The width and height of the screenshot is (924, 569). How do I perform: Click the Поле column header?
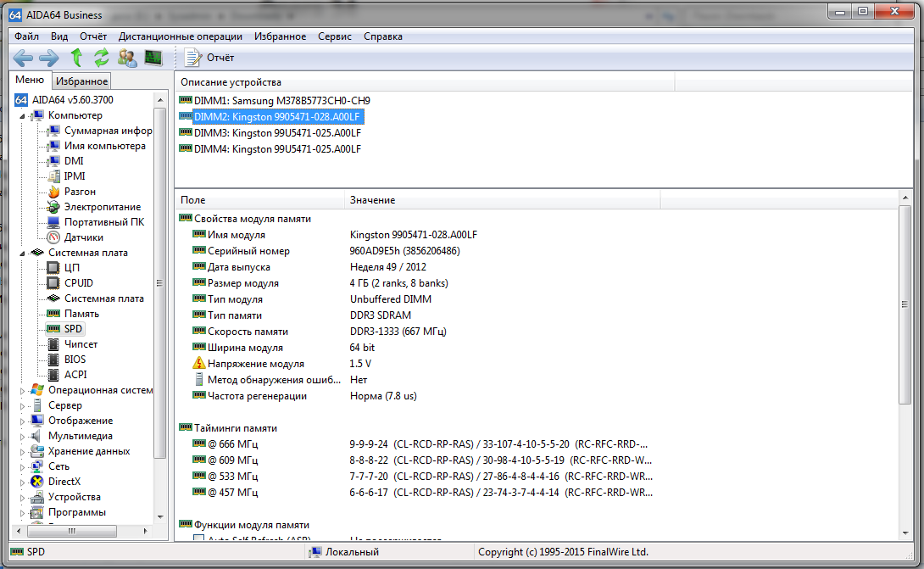click(260, 200)
